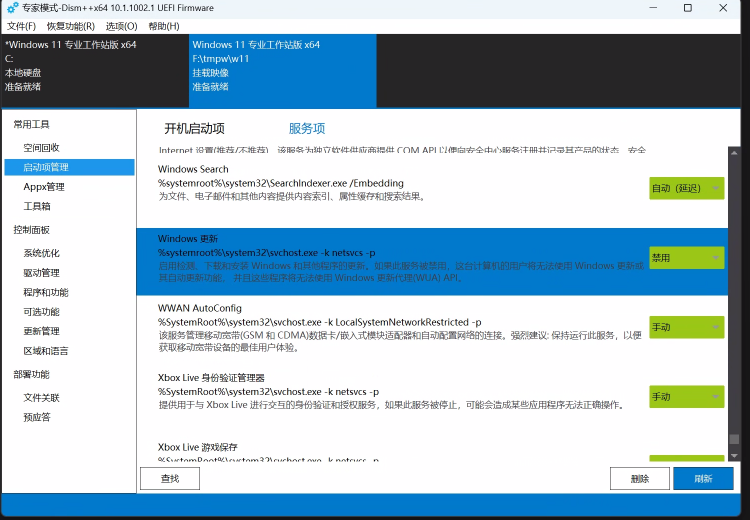Open the 恢复功能(R) menu
The height and width of the screenshot is (520, 750).
pos(70,26)
